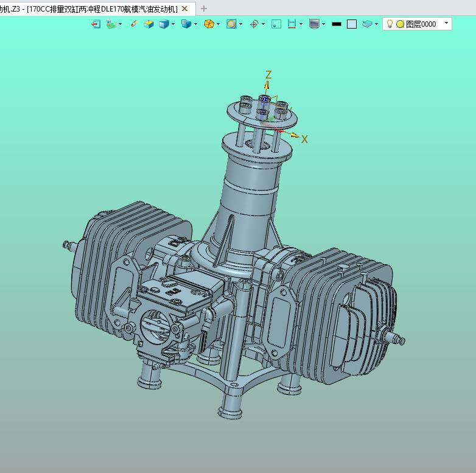Select the eraser tool icon
Viewport: 476px width, 473px height.
pyautogui.click(x=134, y=24)
